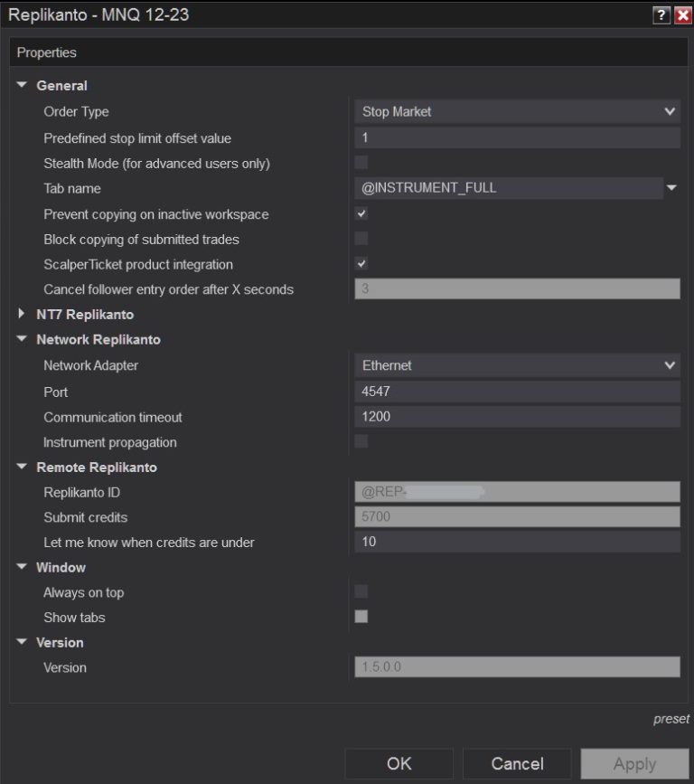
Task: Enable Stealth Mode checkbox
Action: pyautogui.click(x=361, y=163)
